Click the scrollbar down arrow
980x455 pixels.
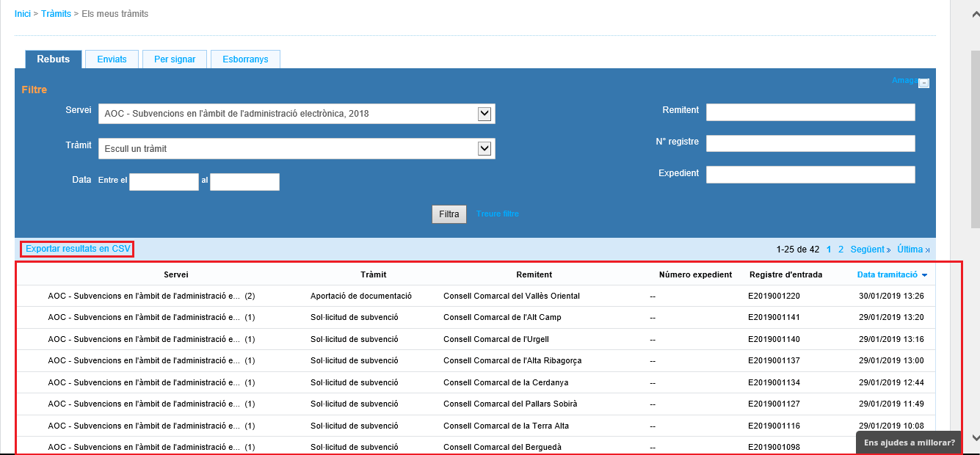(x=975, y=438)
